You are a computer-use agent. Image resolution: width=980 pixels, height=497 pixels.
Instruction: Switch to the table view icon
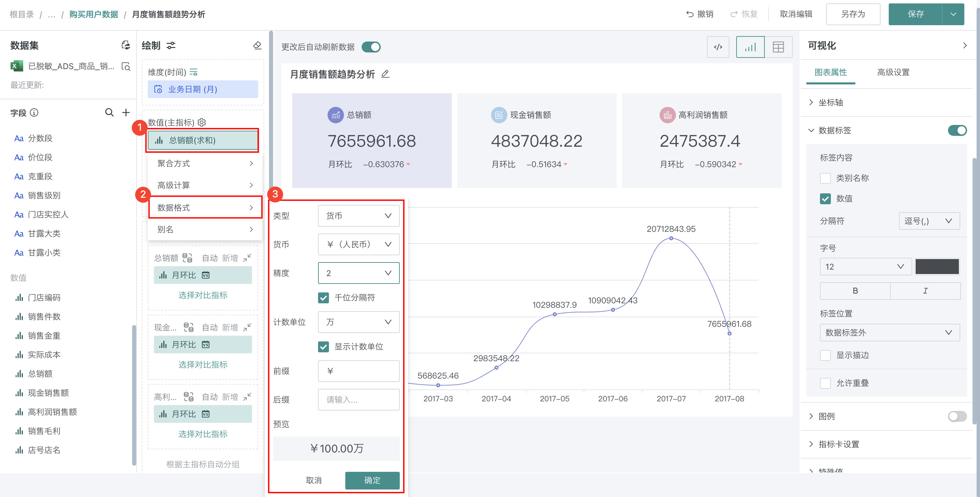[x=778, y=47]
